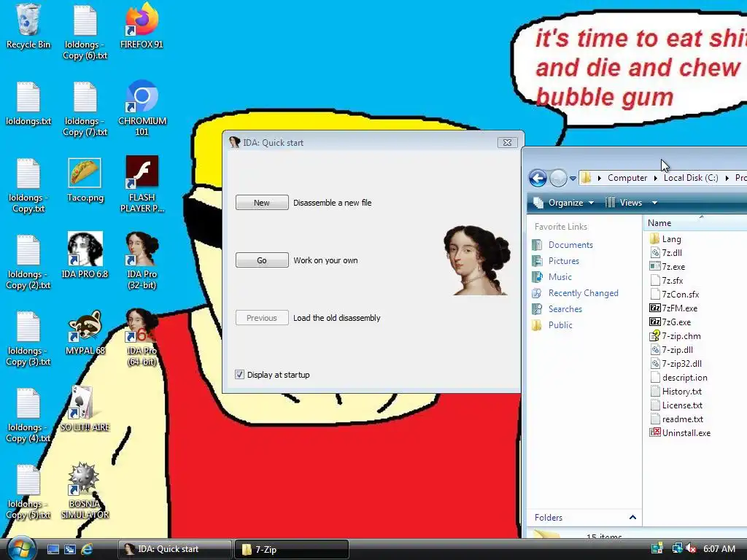747x560 pixels.
Task: Open SO LIT!! AIRE card game icon
Action: click(85, 409)
